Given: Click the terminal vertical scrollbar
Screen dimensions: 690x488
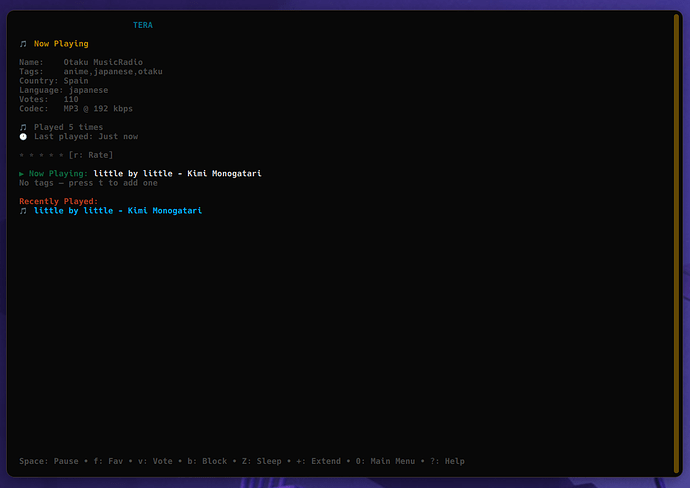Looking at the screenshot, I should click(x=676, y=244).
